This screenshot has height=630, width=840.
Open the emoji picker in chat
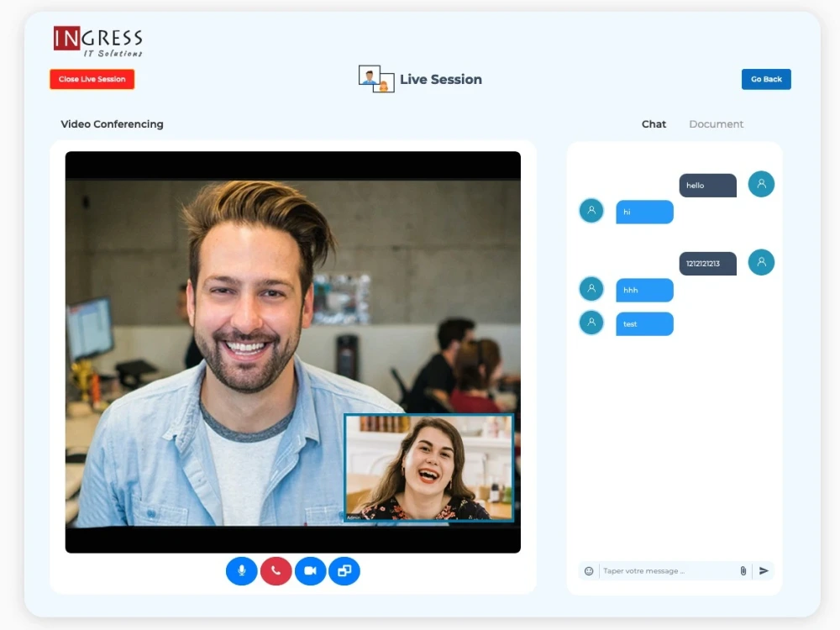(589, 571)
